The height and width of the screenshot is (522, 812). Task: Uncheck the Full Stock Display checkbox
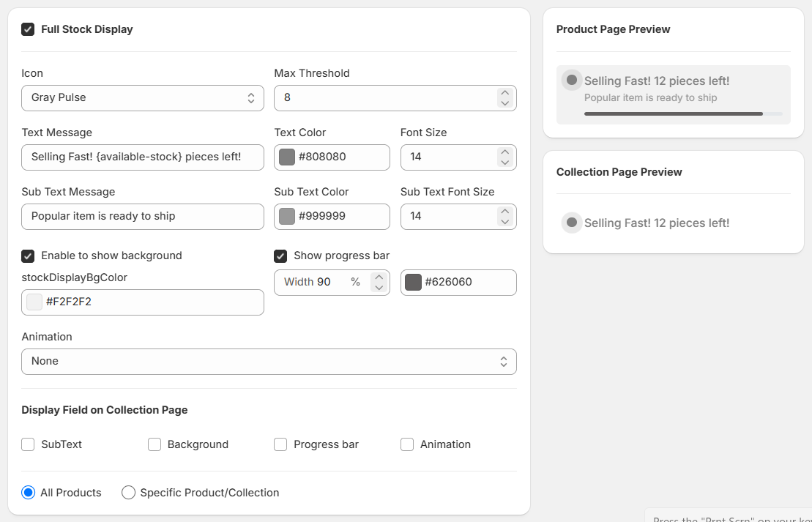pos(28,29)
